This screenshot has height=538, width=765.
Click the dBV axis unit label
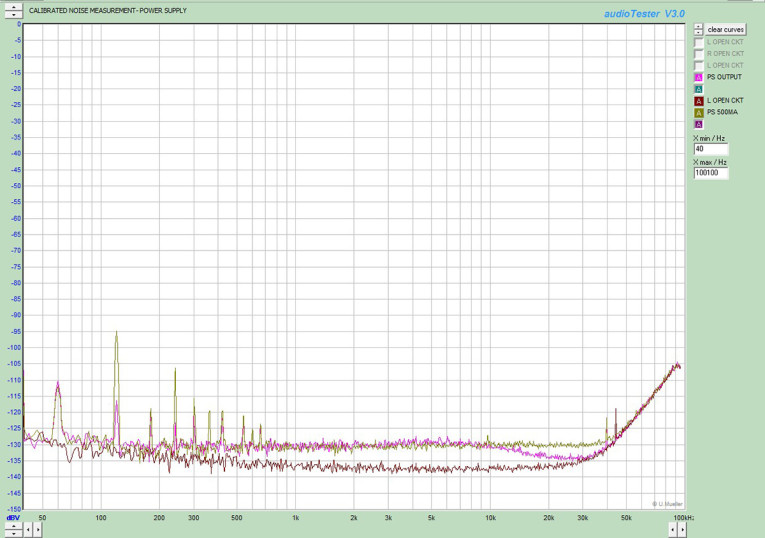coord(13,518)
